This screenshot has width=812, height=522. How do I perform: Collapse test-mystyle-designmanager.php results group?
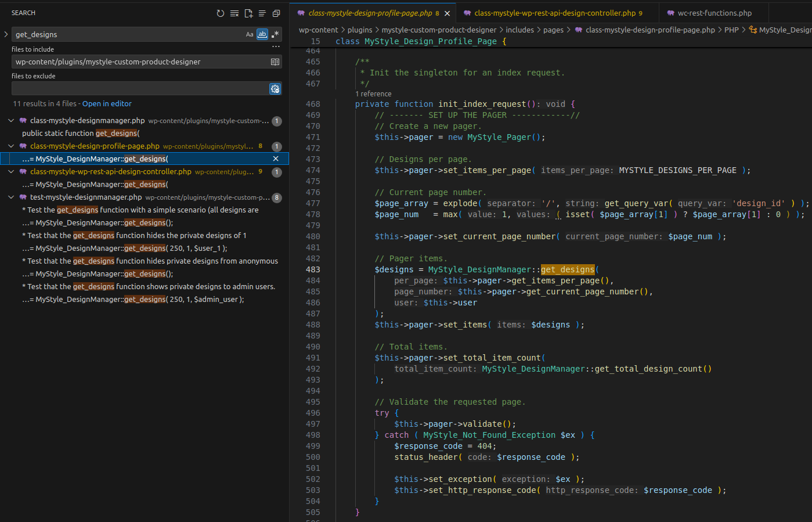pos(11,197)
